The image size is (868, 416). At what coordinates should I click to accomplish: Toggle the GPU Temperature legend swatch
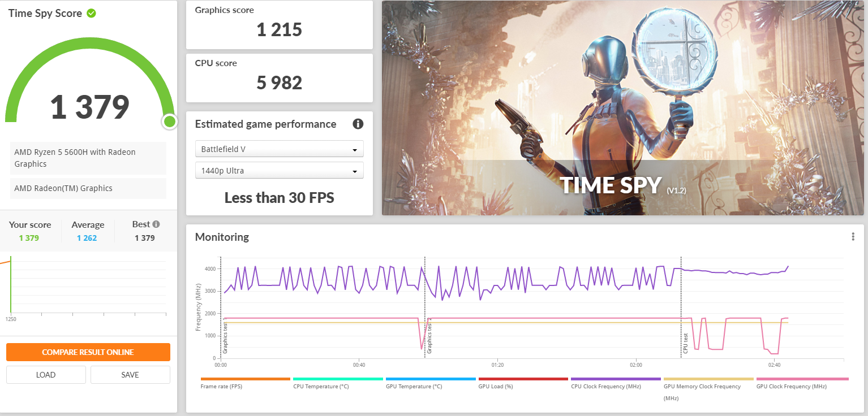coord(431,379)
